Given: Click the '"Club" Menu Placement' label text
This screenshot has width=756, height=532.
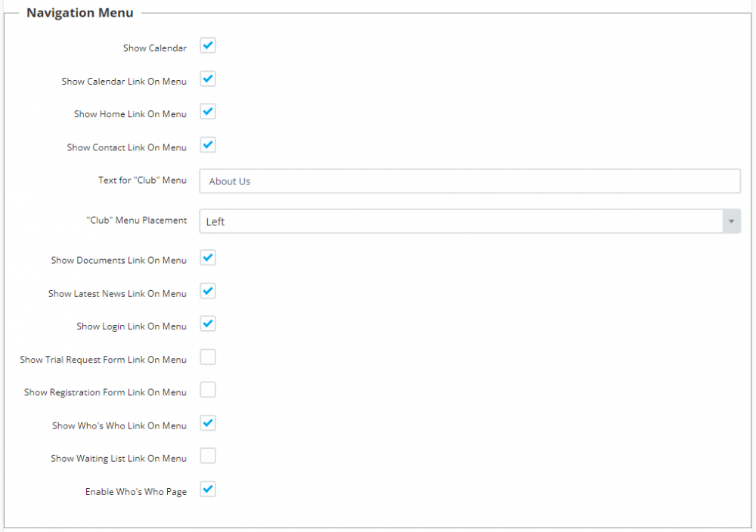Looking at the screenshot, I should click(x=136, y=221).
